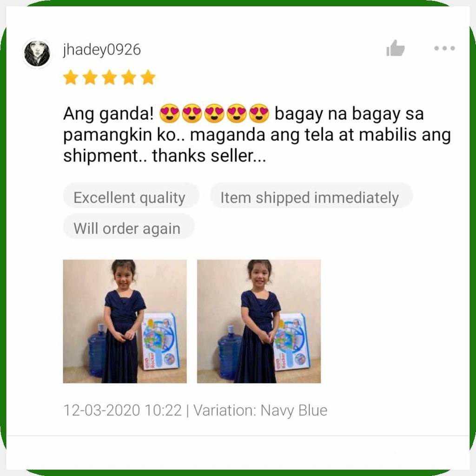Click the fourth rating star
The height and width of the screenshot is (476, 476).
(129, 77)
